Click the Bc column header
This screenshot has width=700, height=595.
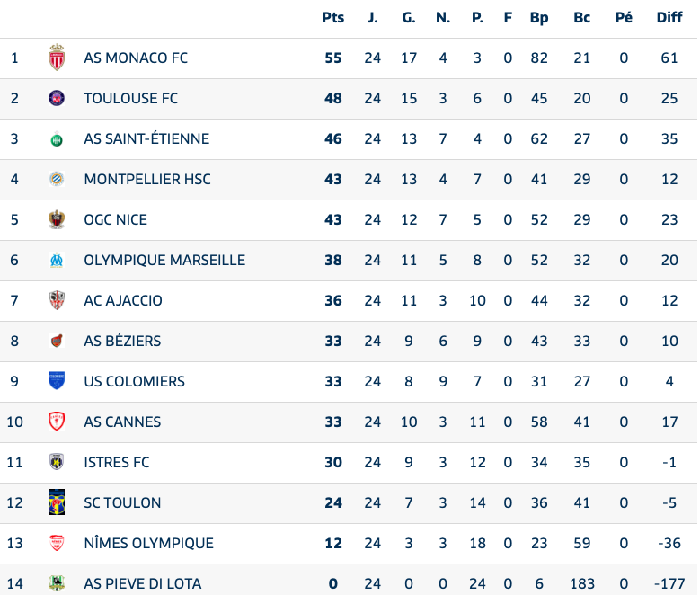[582, 17]
